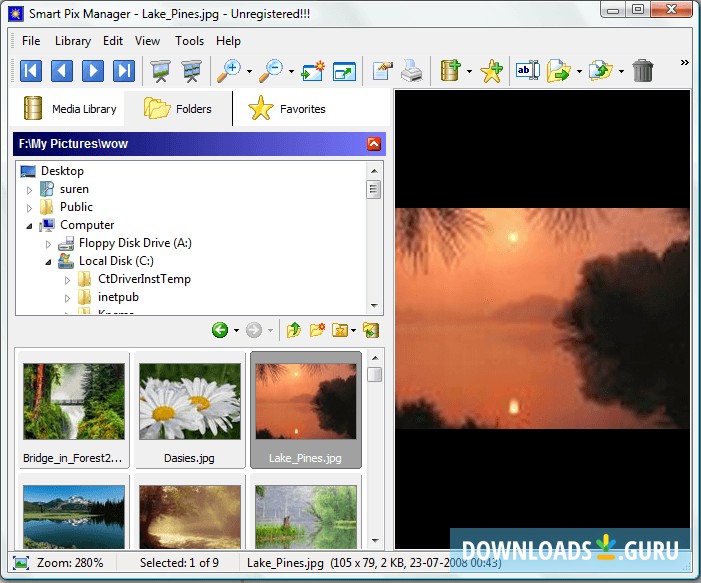This screenshot has width=701, height=583.
Task: Switch to the Favorites tab
Action: coord(287,109)
